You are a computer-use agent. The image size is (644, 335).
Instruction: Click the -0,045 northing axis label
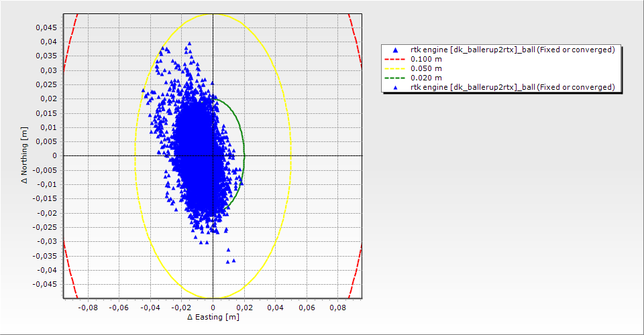(x=45, y=284)
